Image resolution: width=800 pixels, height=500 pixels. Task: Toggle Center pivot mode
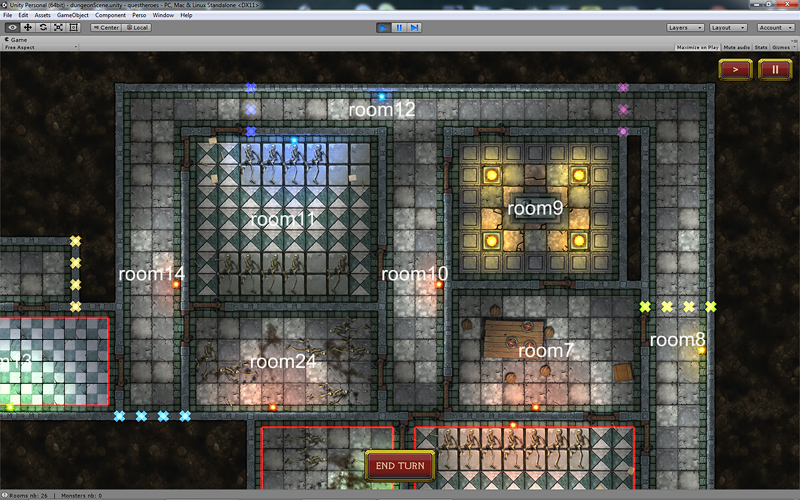pos(106,27)
